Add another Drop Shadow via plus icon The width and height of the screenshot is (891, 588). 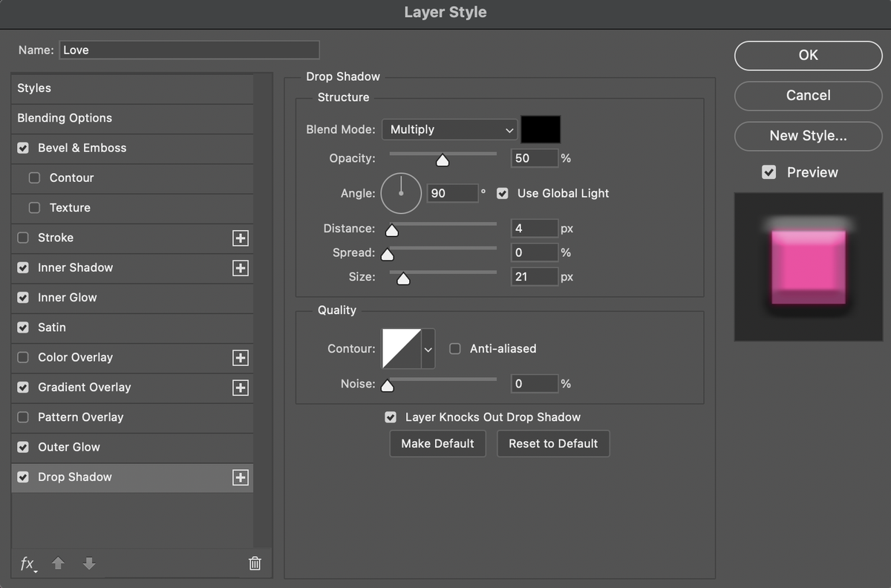coord(240,477)
